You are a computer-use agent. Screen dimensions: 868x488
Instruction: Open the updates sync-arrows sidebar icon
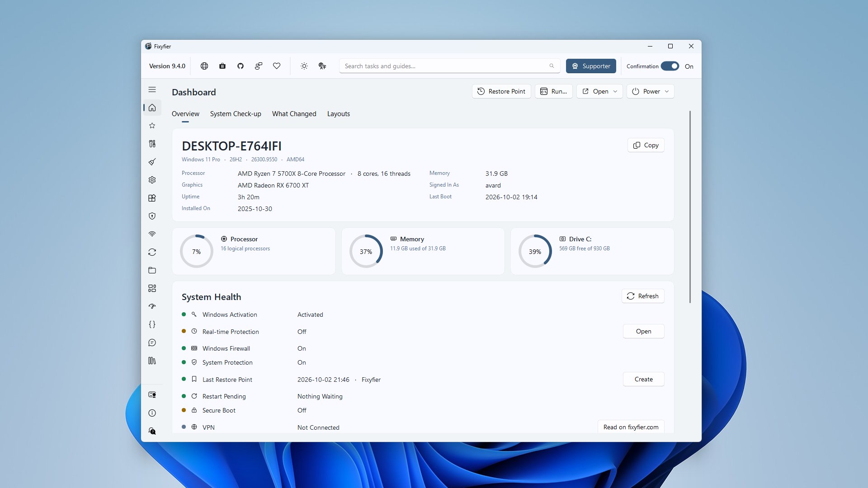(x=152, y=252)
